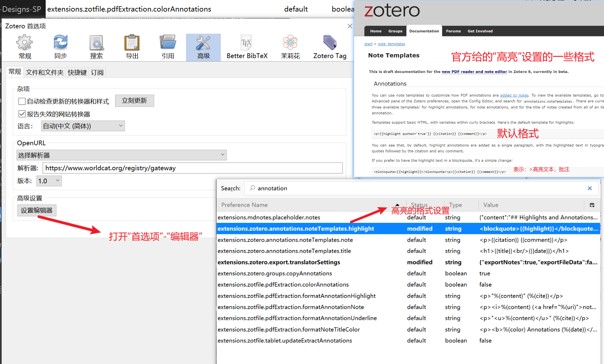The image size is (604, 364).
Task: Open the 'new PDF reader and note editor' link
Action: click(x=474, y=71)
